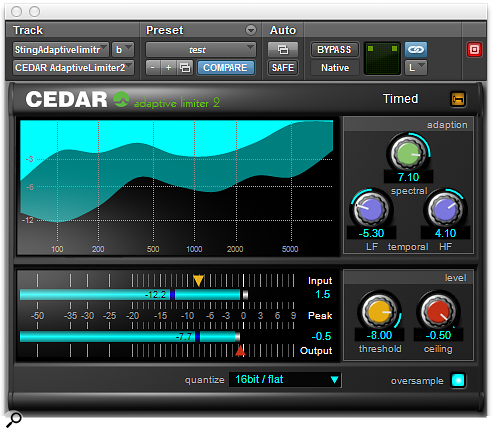
Task: Click the CEDAR green logo icon
Action: pyautogui.click(x=121, y=99)
